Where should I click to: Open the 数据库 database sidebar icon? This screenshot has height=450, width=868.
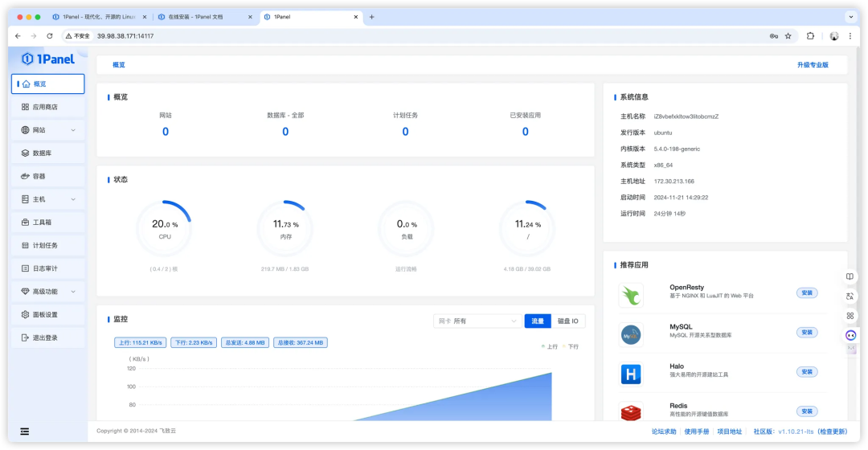point(25,153)
